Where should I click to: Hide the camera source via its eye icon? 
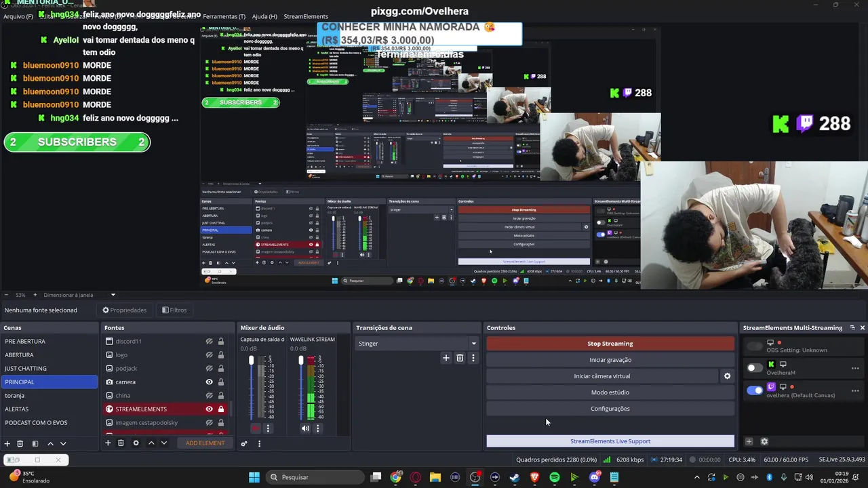[x=209, y=382]
